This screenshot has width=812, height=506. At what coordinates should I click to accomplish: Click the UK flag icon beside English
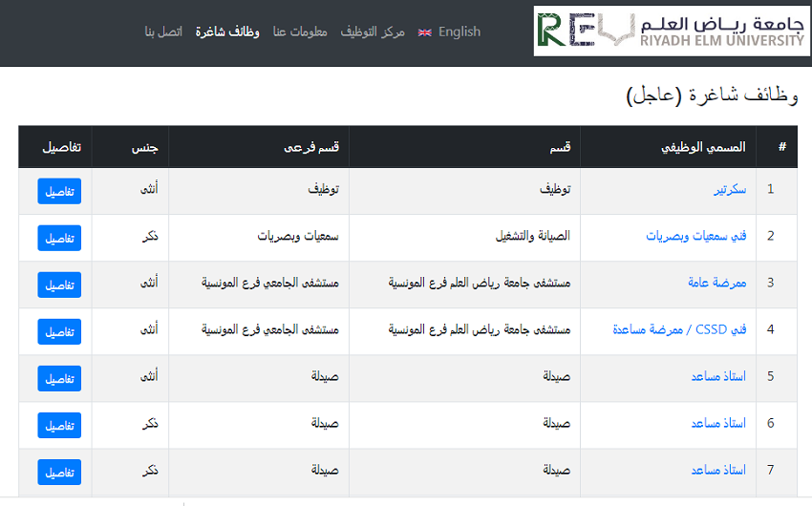click(425, 32)
